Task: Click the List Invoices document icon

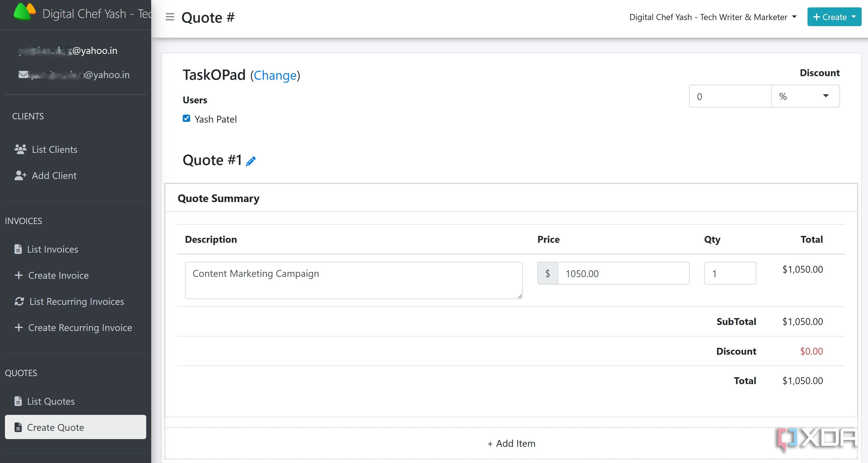Action: click(18, 249)
